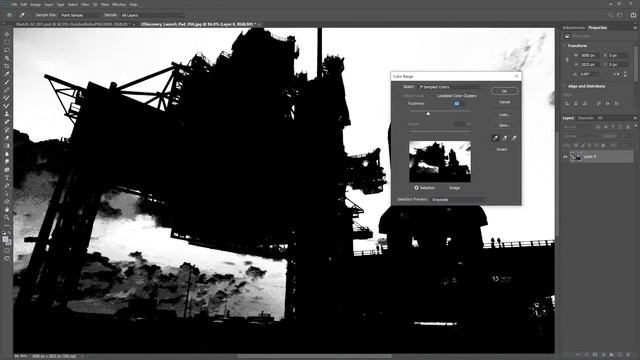
Task: Toggle lock all for the layer
Action: point(603,145)
